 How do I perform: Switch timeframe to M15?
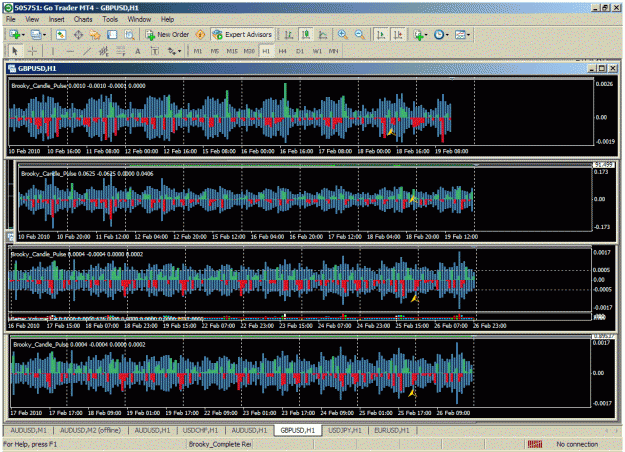(x=232, y=51)
